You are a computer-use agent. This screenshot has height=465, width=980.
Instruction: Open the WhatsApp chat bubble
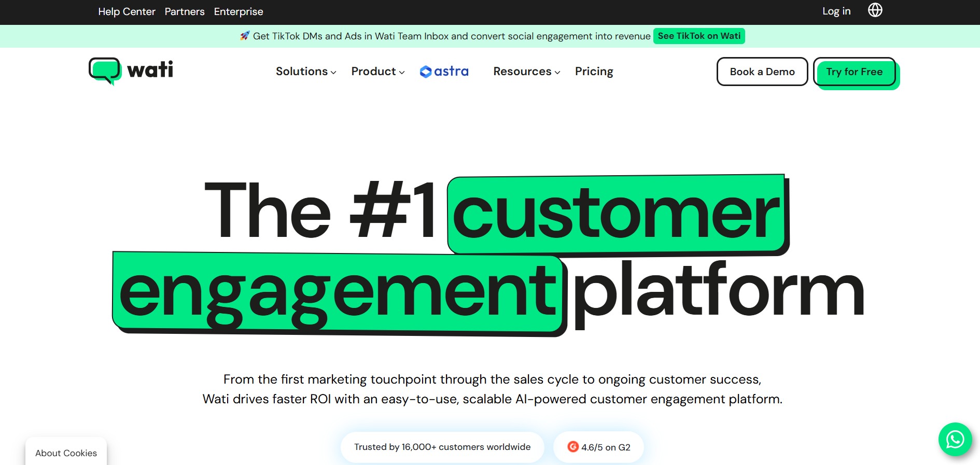point(955,440)
